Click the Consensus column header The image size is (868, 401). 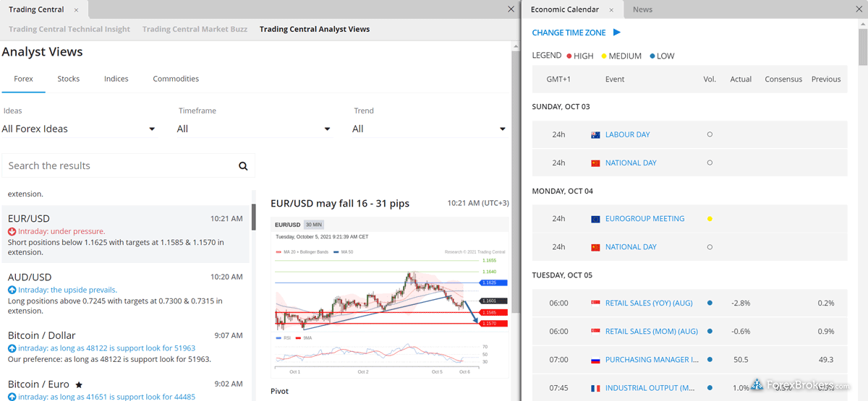[x=783, y=79]
